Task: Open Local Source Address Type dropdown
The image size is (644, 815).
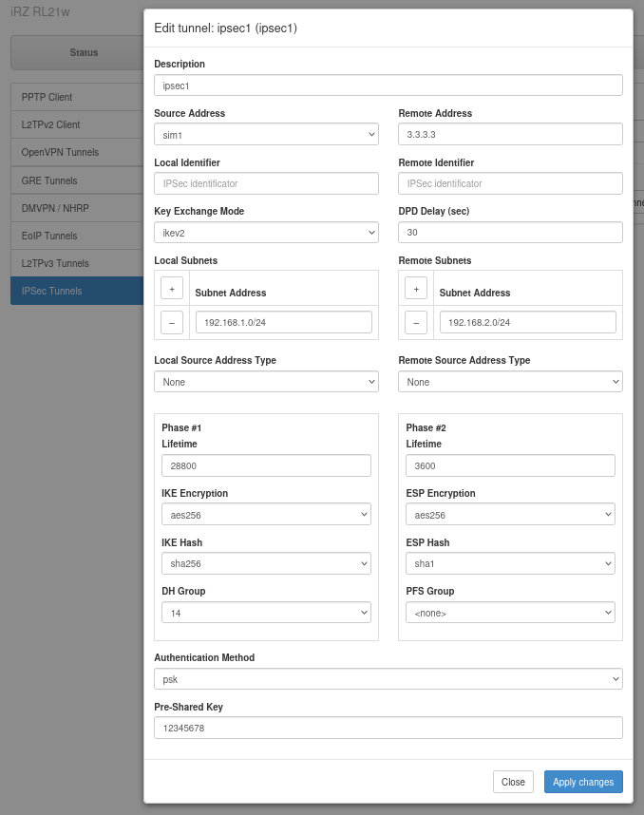Action: tap(266, 382)
